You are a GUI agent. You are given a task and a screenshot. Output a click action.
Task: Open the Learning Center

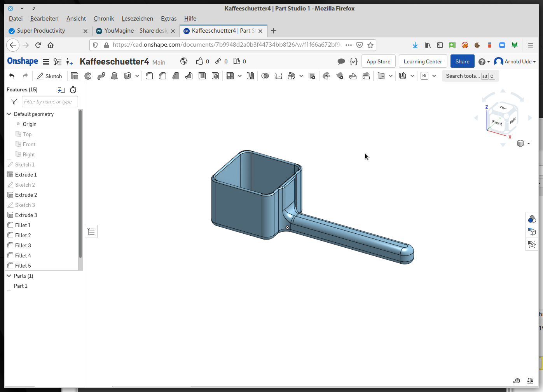pos(423,61)
